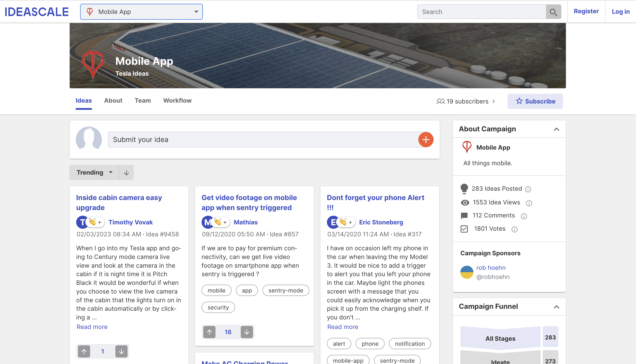Click the mobile-app tag

click(x=348, y=360)
